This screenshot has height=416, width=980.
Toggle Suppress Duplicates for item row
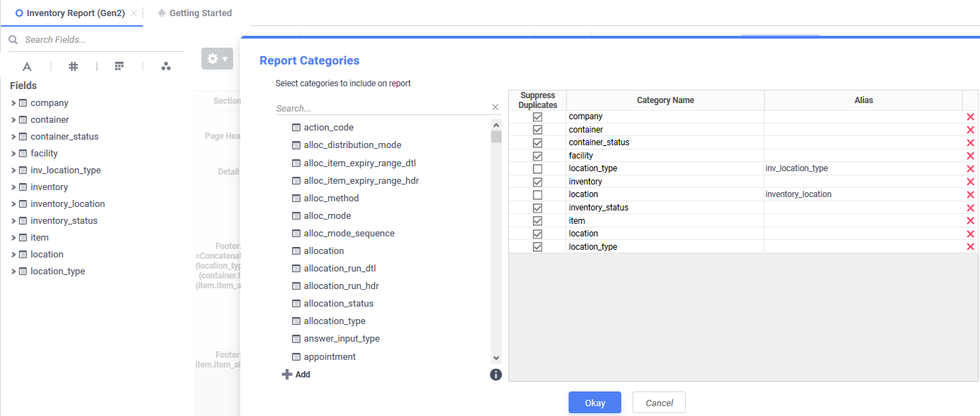(538, 221)
